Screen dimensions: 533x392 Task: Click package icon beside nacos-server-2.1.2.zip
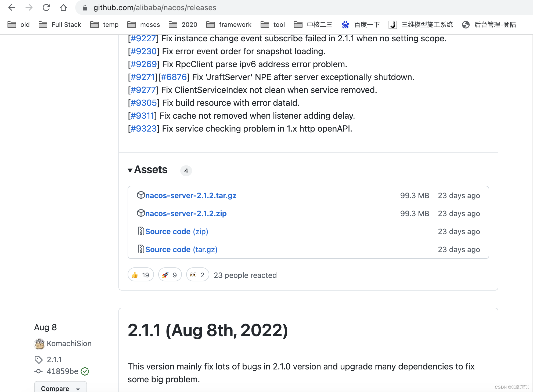tap(141, 213)
